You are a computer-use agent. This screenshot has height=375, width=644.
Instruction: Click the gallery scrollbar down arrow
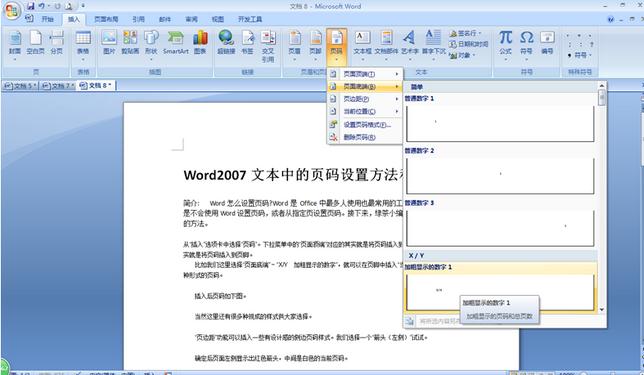[602, 310]
